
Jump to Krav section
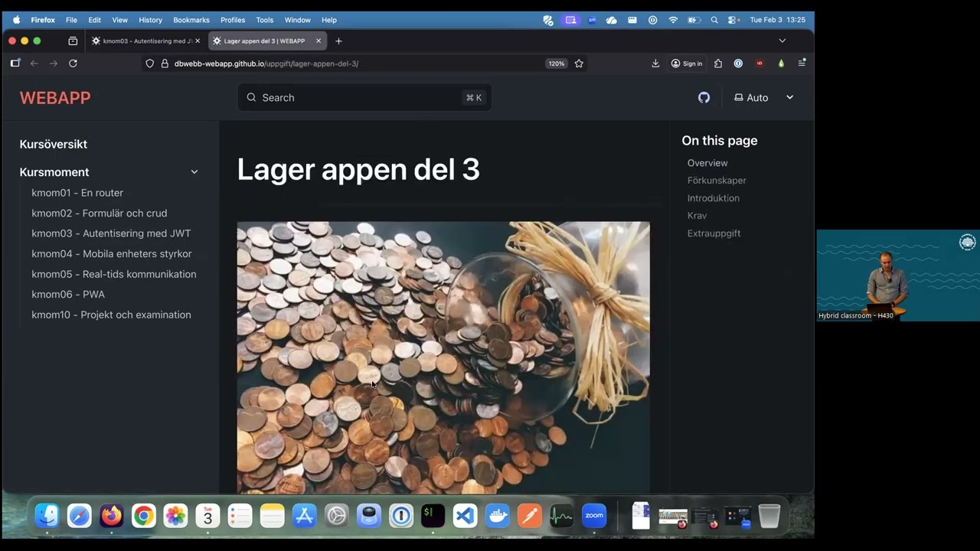click(697, 216)
